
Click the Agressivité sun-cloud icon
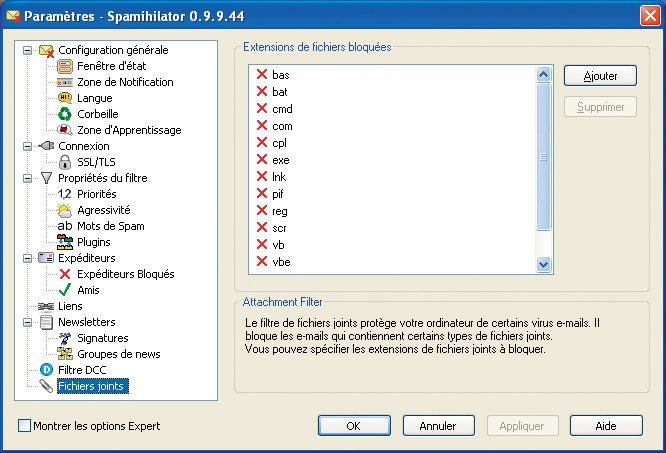tap(65, 210)
